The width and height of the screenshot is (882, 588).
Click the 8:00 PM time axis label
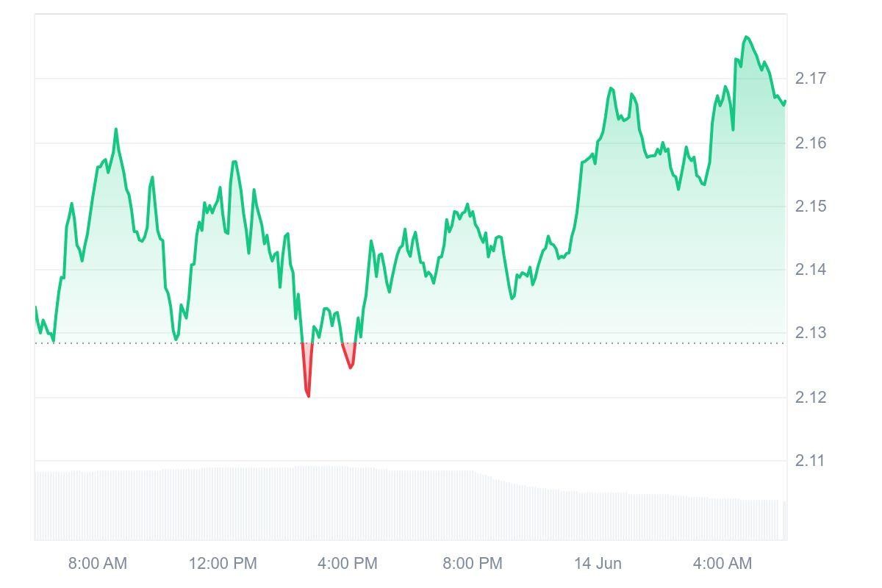473,564
